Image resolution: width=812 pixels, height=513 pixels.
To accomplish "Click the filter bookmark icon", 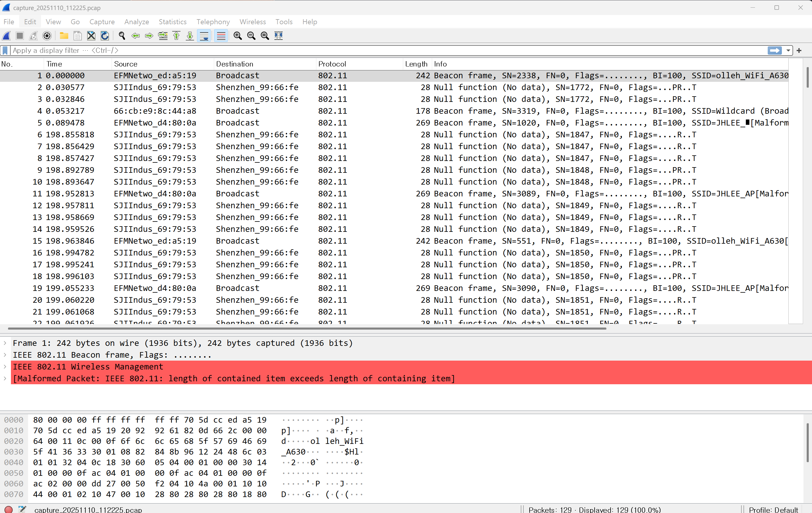I will pyautogui.click(x=5, y=51).
